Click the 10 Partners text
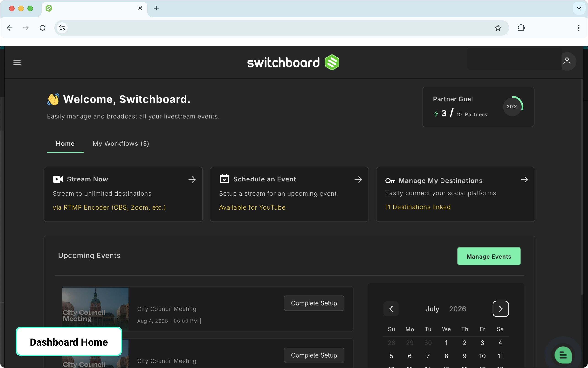 click(472, 114)
